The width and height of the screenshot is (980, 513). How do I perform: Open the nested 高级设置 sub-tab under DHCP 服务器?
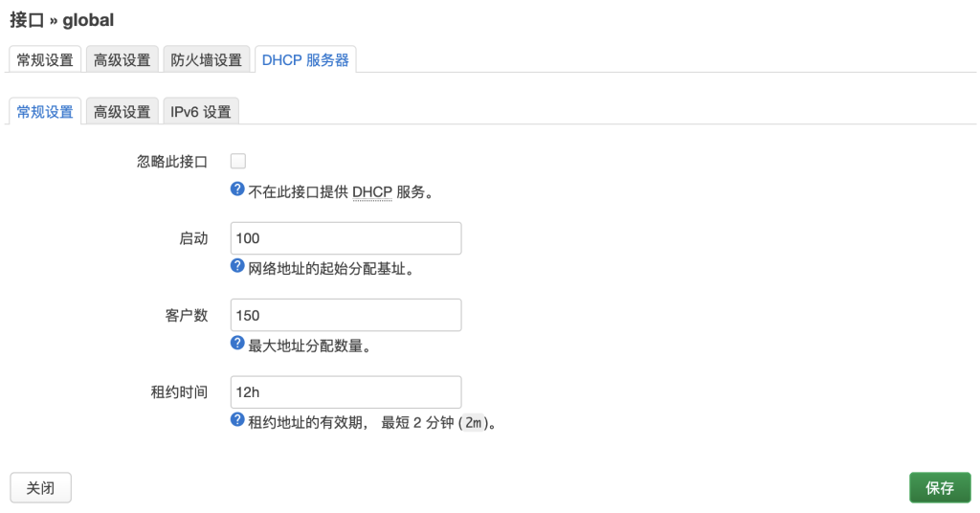pyautogui.click(x=122, y=112)
